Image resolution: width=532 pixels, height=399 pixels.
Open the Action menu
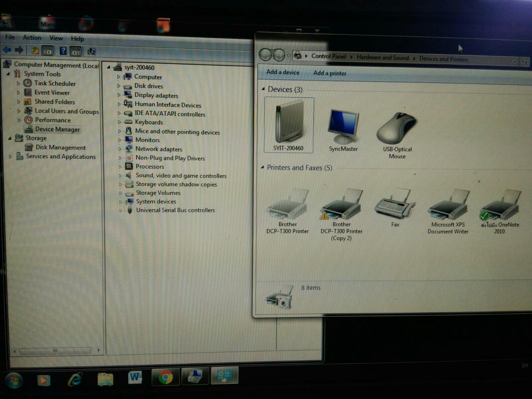pos(32,38)
